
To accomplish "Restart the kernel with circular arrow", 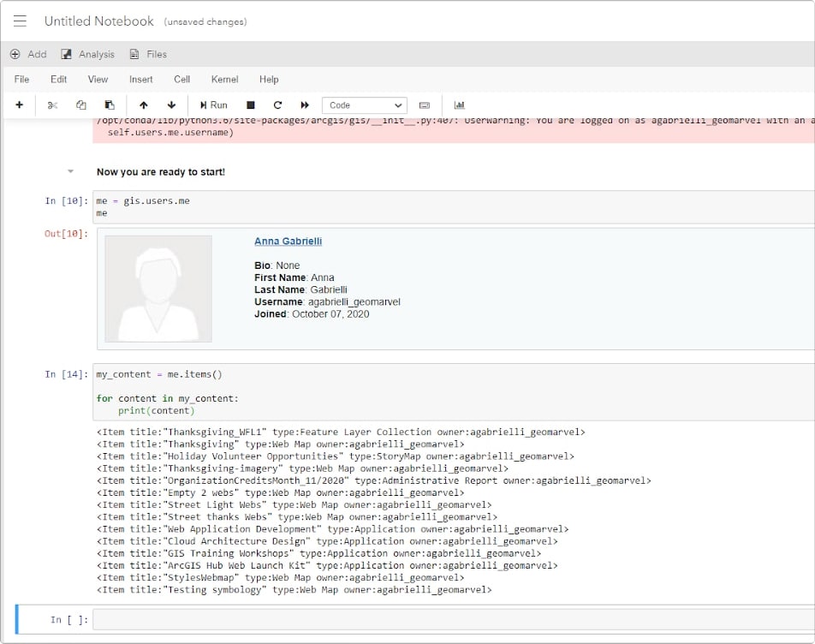I will coord(277,105).
